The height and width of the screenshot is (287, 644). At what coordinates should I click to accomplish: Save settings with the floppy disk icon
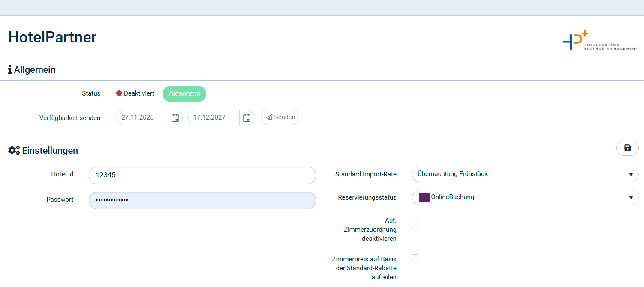(627, 148)
